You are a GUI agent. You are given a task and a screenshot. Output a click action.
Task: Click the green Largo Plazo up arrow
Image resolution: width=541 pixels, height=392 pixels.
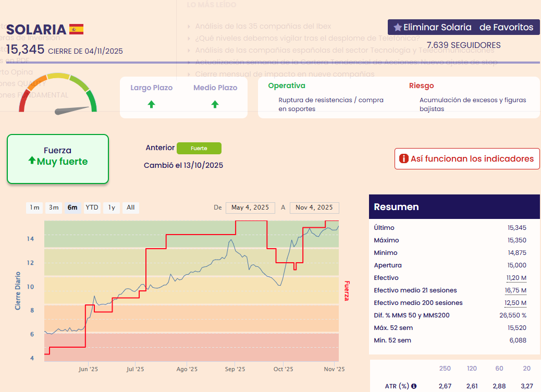pyautogui.click(x=151, y=104)
